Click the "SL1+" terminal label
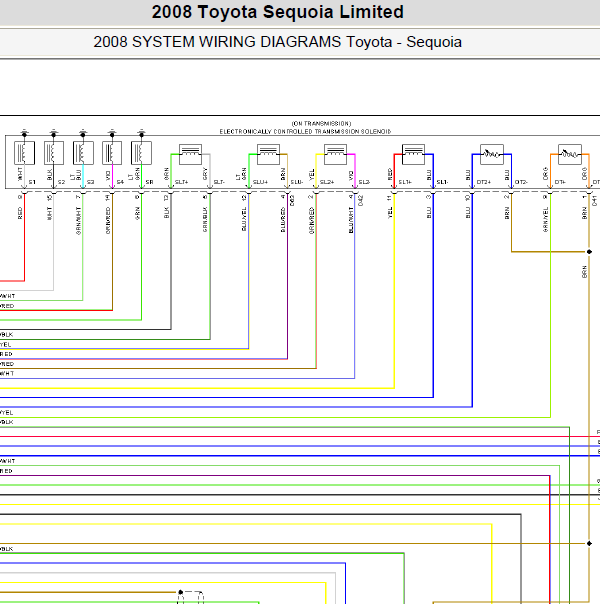600x604 pixels. pyautogui.click(x=405, y=182)
